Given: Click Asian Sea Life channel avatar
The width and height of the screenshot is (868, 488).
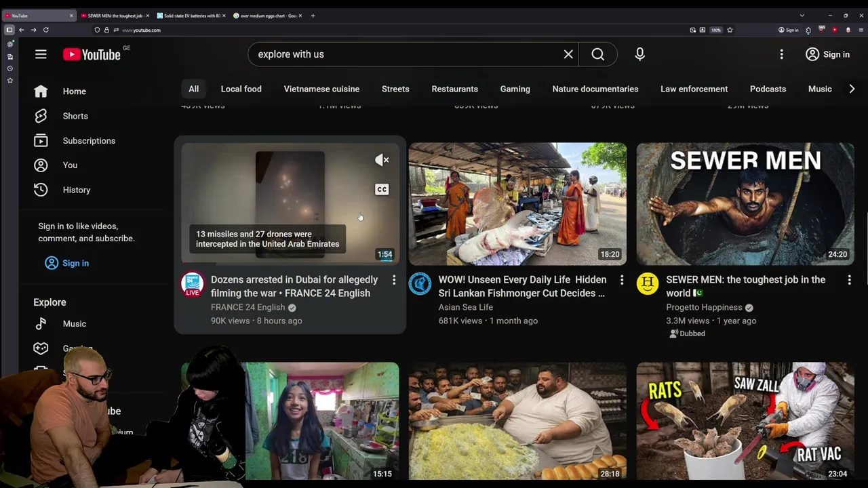Looking at the screenshot, I should coord(420,284).
